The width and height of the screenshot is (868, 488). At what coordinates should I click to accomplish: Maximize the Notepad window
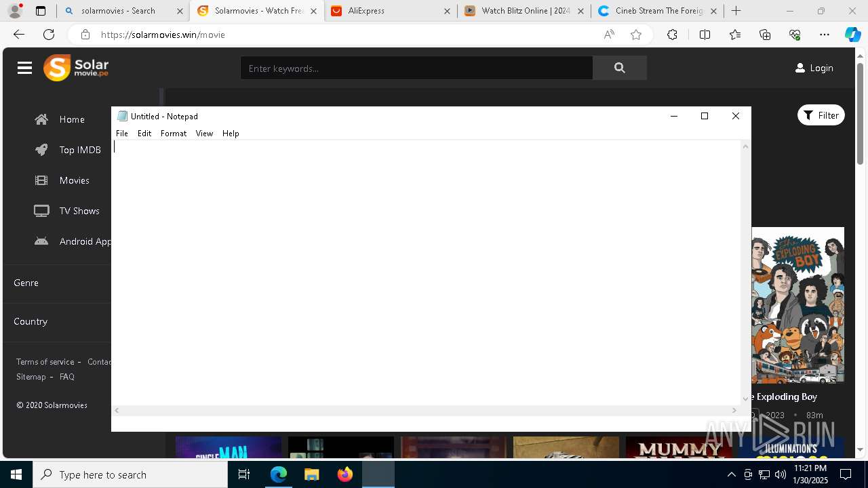[x=705, y=116]
